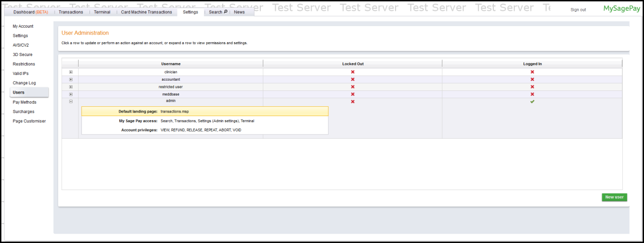This screenshot has height=243, width=644.
Task: Click the locked out red X for admin
Action: click(x=352, y=102)
